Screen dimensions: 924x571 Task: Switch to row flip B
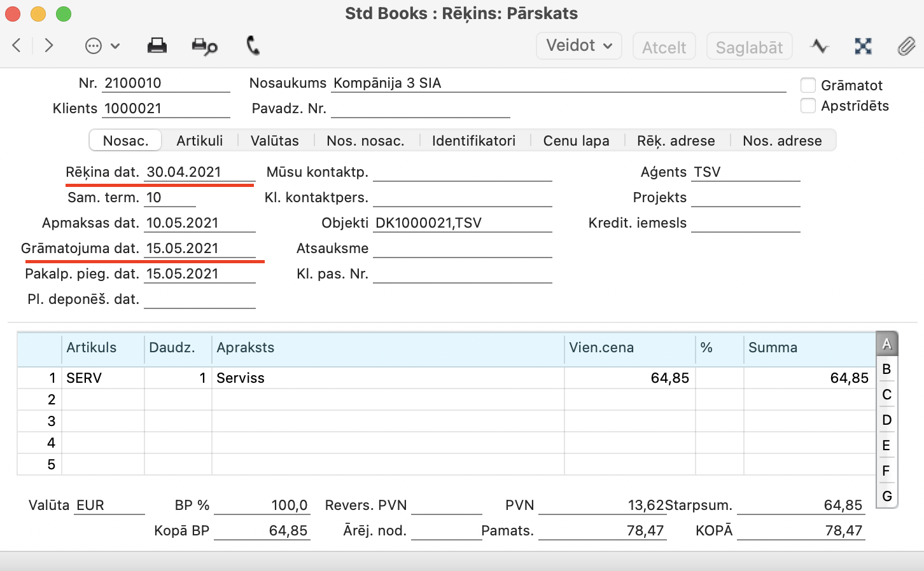(x=886, y=369)
